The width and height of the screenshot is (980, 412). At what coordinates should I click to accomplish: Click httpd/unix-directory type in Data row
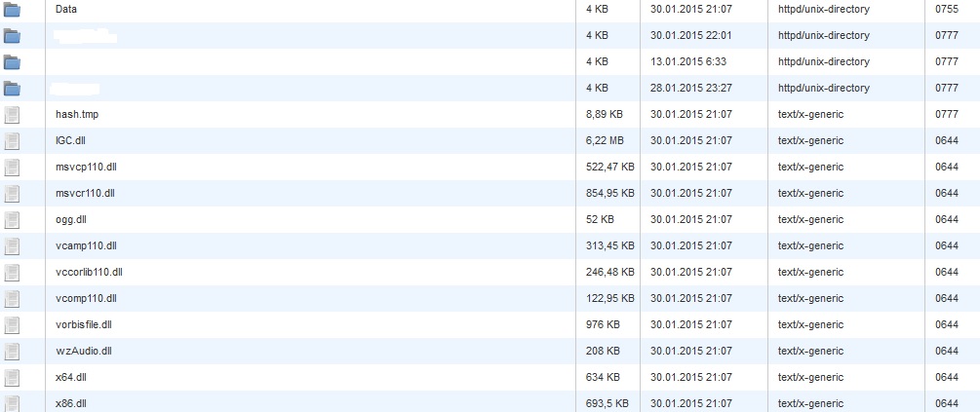point(823,10)
